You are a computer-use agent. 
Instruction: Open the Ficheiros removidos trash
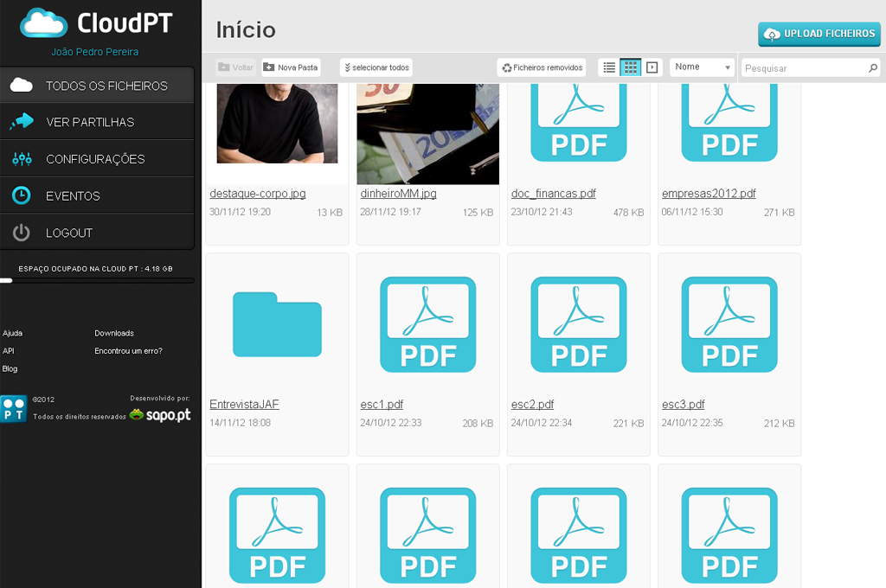pos(543,67)
